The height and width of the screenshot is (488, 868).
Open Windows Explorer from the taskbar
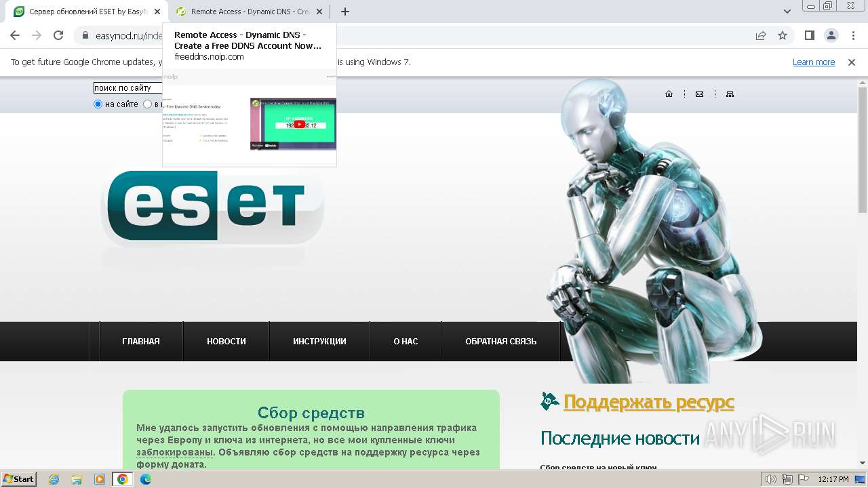point(77,479)
